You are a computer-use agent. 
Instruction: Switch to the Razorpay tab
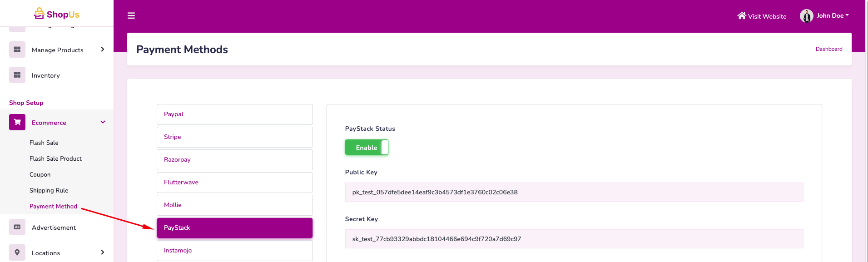point(234,160)
